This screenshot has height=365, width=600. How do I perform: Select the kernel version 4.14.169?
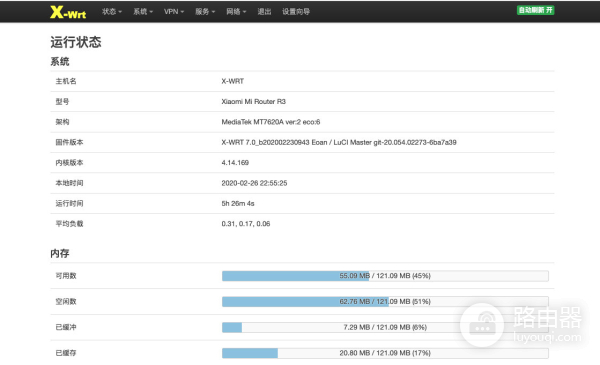coord(235,163)
